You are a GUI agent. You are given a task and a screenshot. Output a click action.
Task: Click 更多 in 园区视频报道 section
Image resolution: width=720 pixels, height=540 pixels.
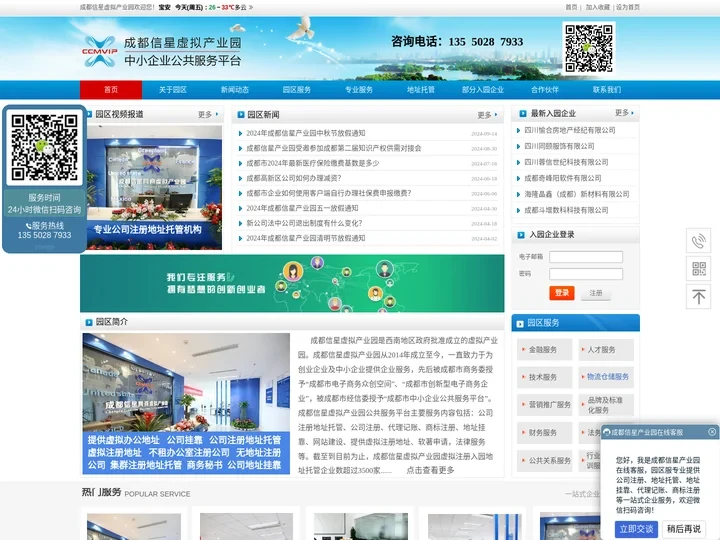208,114
